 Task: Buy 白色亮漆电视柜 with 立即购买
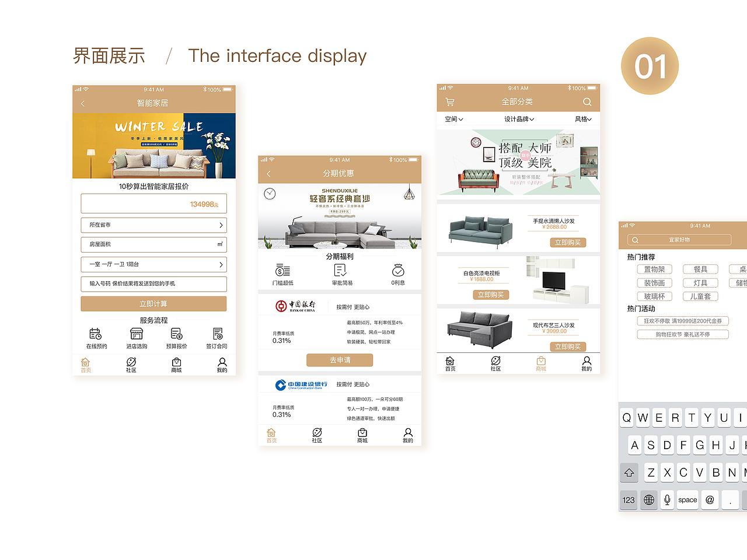(491, 295)
